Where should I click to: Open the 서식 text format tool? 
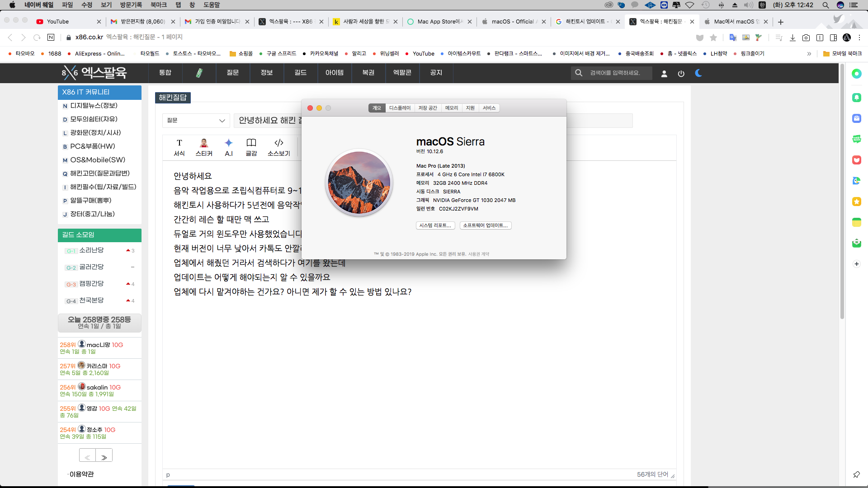click(x=179, y=148)
